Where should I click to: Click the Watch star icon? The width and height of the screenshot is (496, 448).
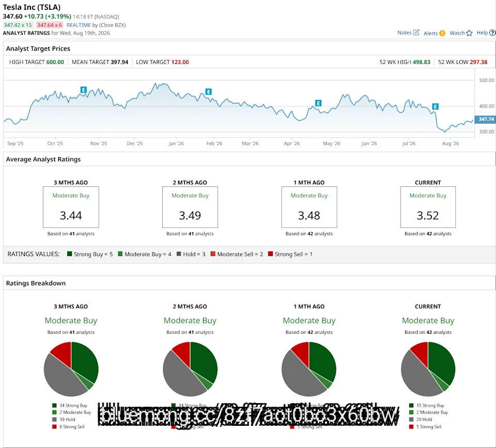[469, 33]
